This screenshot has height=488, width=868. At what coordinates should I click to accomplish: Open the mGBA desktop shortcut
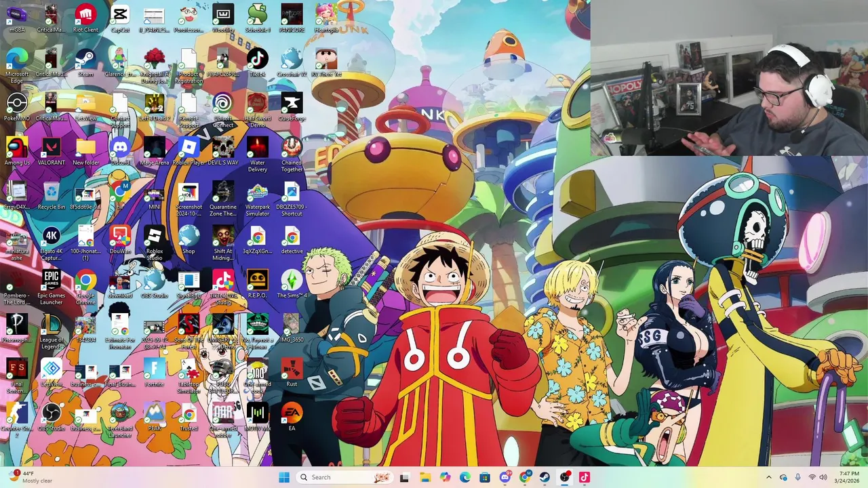[x=17, y=18]
